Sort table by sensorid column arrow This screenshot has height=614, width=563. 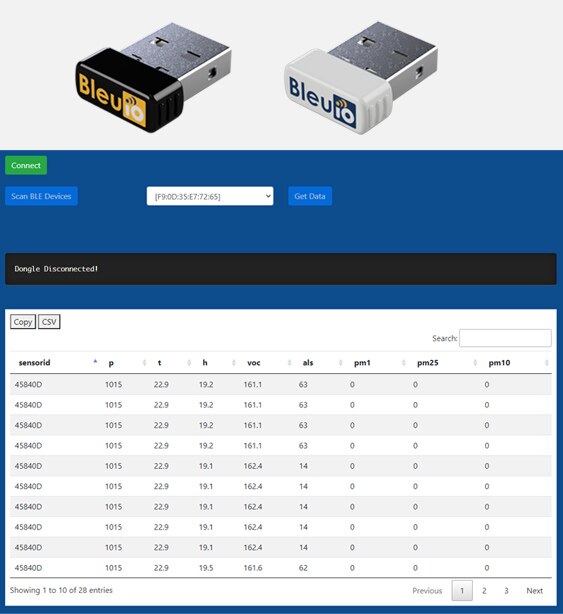[x=95, y=362]
